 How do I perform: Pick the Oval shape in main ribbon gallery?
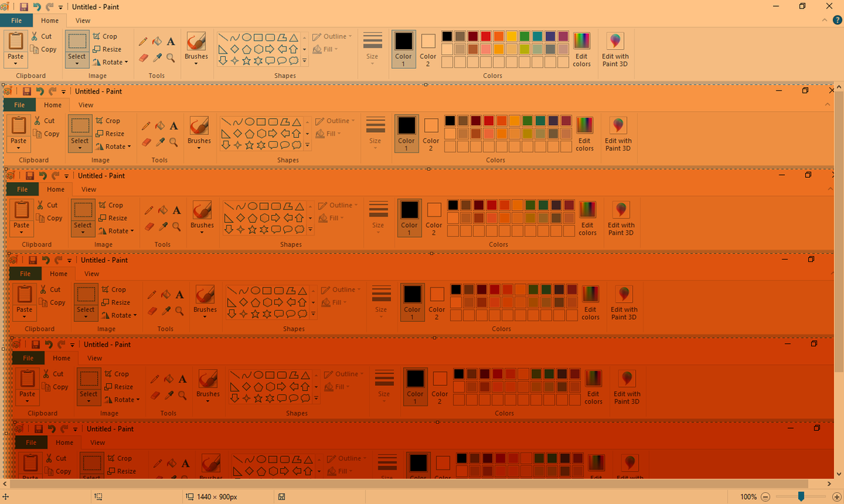click(246, 37)
